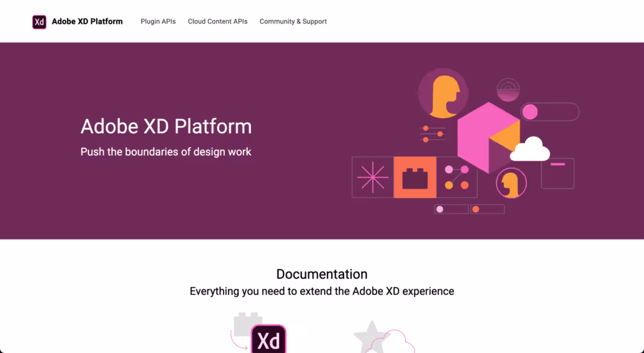This screenshot has height=353, width=644.
Task: Click the Adobe XD logo icon in header
Action: (x=39, y=22)
